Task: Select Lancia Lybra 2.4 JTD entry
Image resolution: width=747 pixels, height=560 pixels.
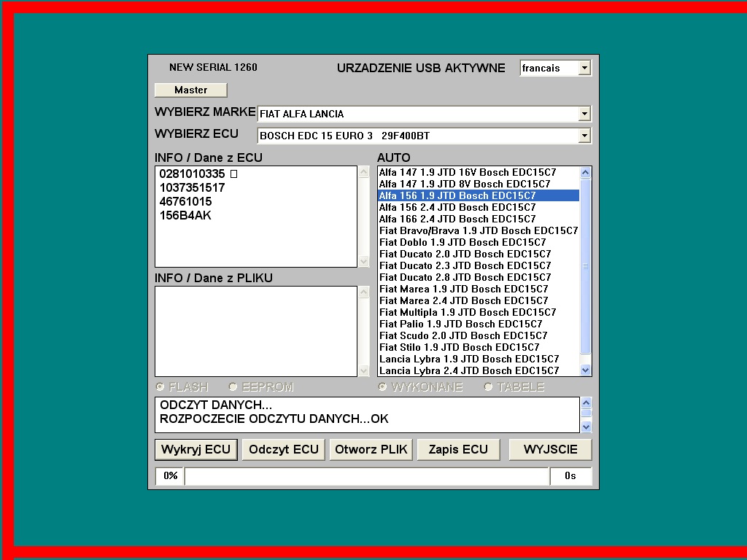Action: click(479, 370)
